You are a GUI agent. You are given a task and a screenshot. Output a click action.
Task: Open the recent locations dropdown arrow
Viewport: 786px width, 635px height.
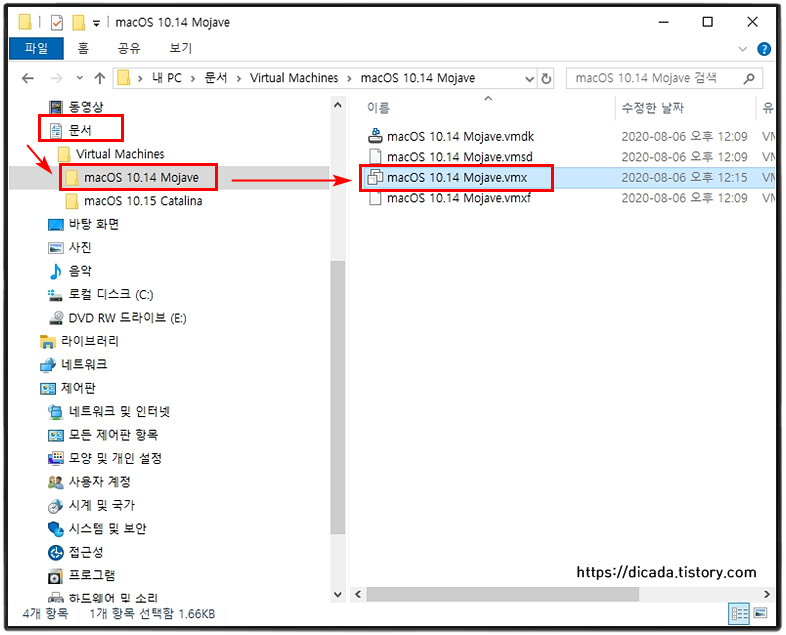pyautogui.click(x=80, y=78)
